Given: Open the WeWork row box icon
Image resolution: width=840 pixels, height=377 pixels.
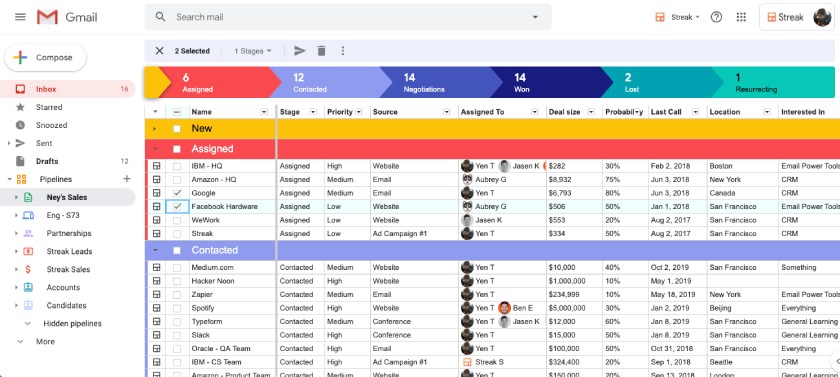Looking at the screenshot, I should point(156,220).
